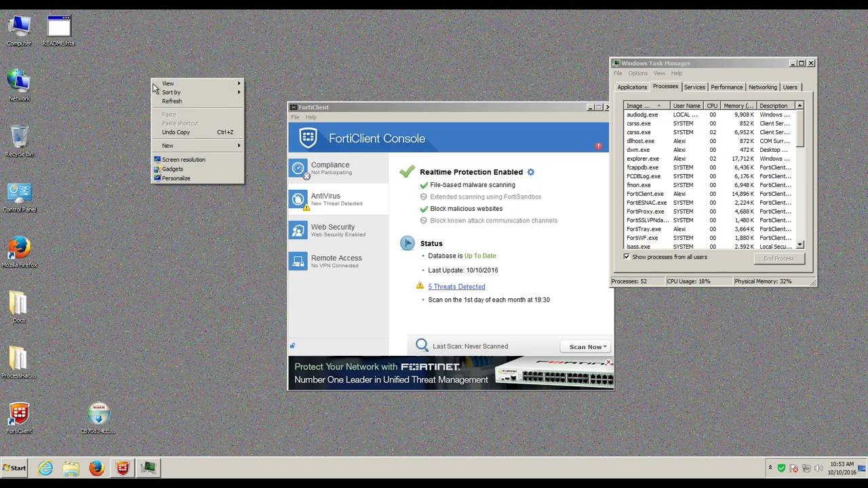This screenshot has width=868, height=488.
Task: Click the yellow warning icon beside threats
Action: (420, 286)
